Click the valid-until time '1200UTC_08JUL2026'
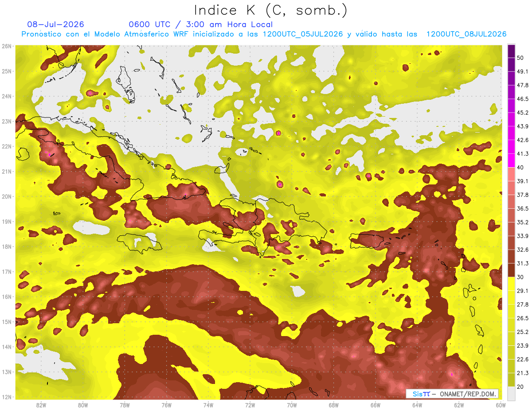 [466, 34]
